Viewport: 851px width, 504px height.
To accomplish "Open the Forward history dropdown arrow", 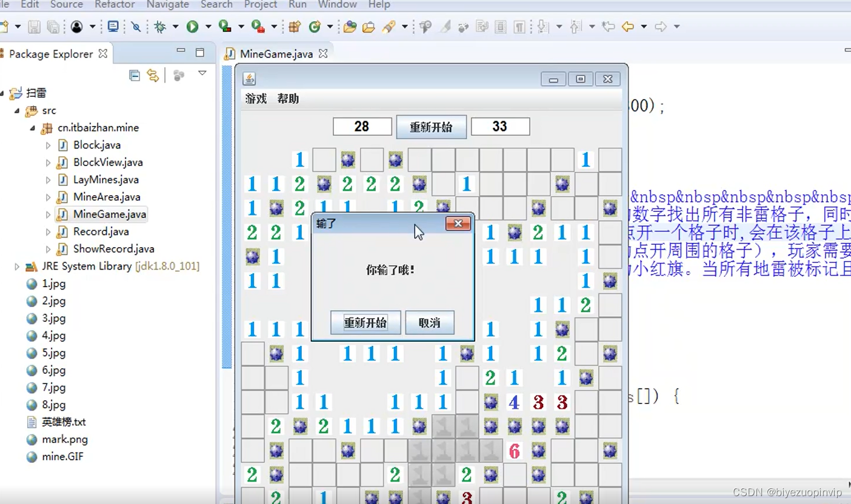I will (x=676, y=27).
